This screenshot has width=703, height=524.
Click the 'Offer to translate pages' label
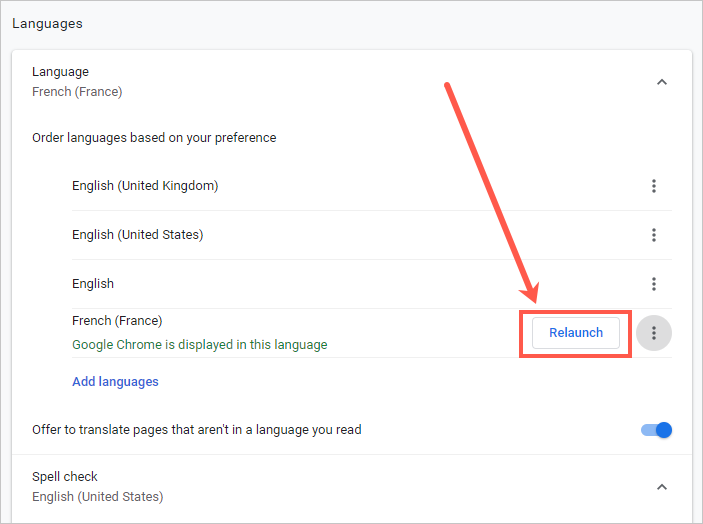pyautogui.click(x=196, y=430)
